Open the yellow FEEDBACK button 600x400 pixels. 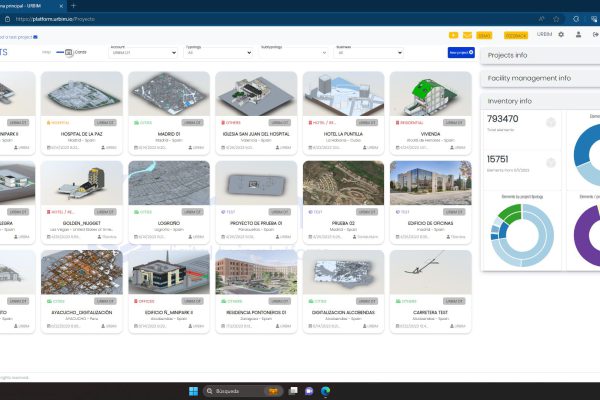point(516,36)
